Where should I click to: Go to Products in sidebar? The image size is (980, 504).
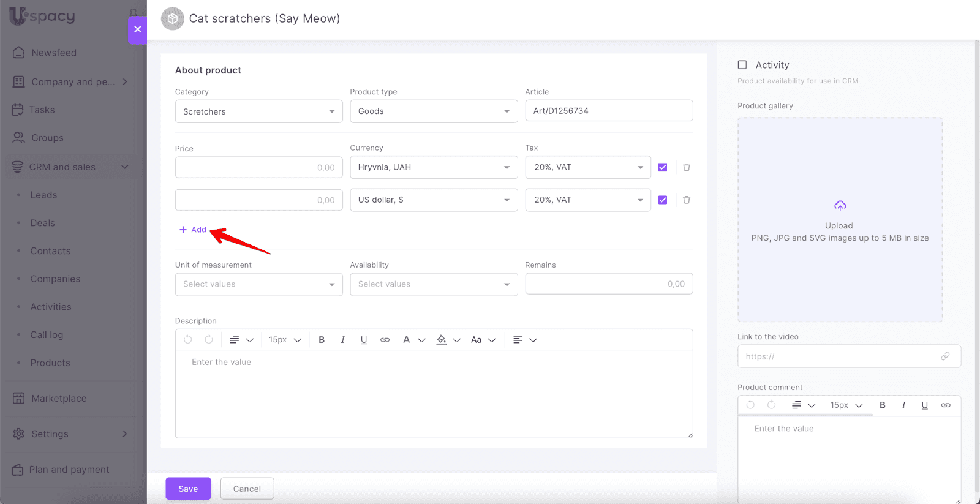pos(50,363)
